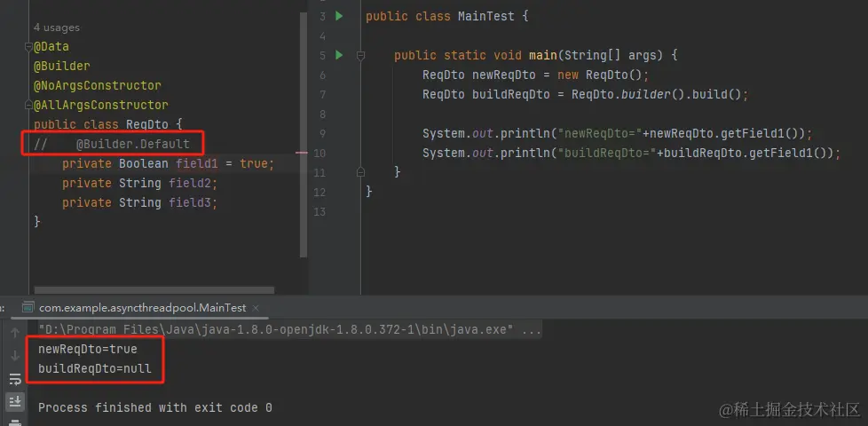Click the @NoArgsConstructor annotation

(x=98, y=86)
